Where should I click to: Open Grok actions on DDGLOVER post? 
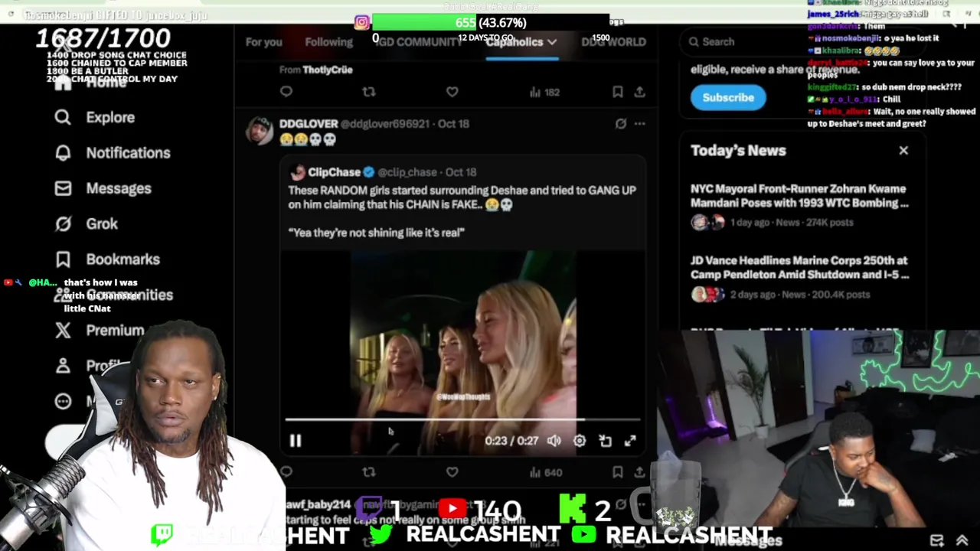(621, 123)
